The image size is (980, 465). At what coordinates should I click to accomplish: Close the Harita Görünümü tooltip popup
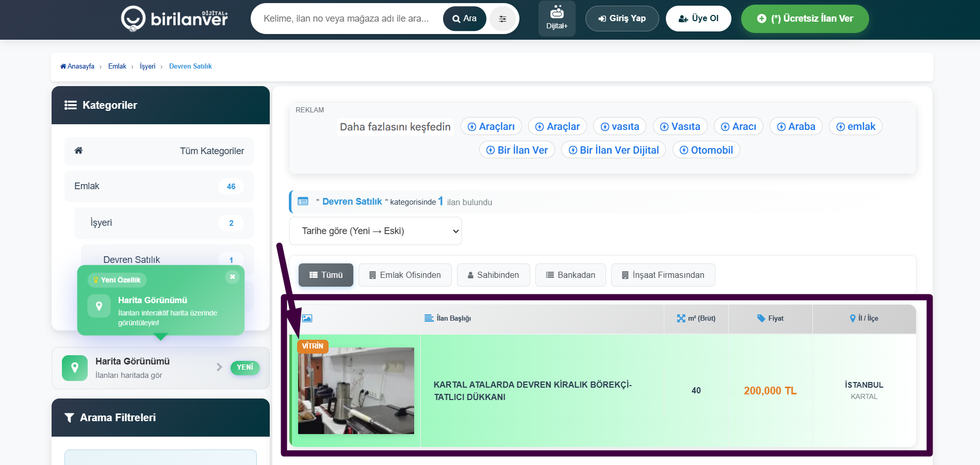coord(233,277)
